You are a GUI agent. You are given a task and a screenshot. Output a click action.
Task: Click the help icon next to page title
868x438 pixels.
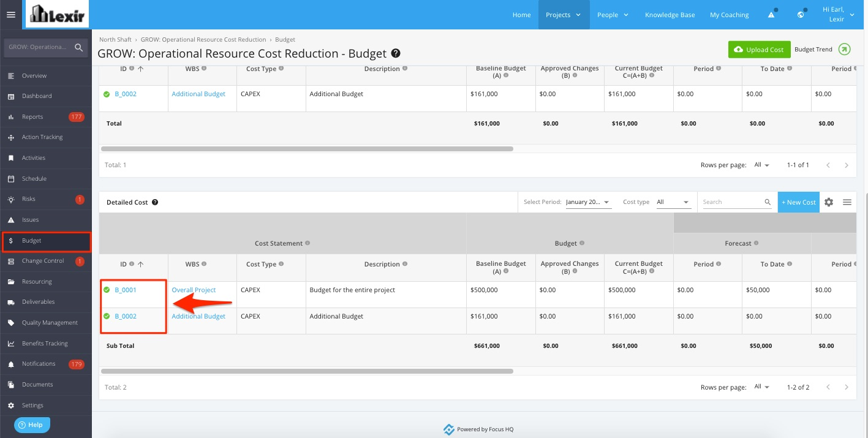click(396, 53)
